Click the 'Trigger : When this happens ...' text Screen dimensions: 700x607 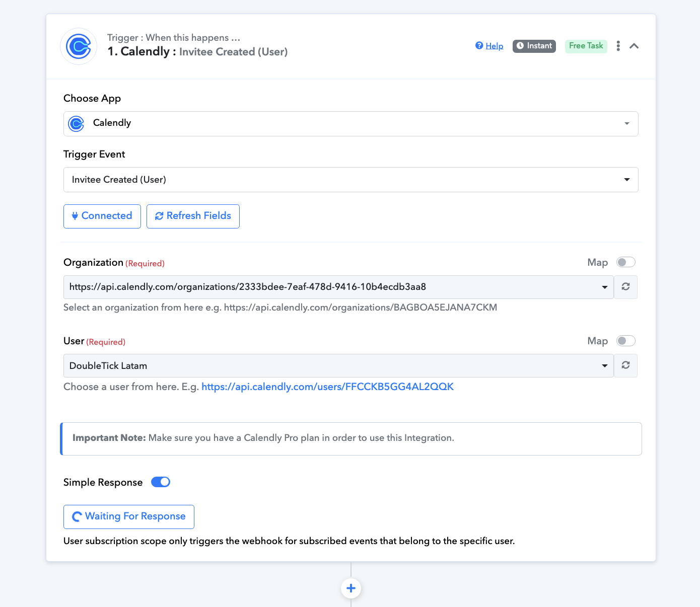pyautogui.click(x=174, y=38)
